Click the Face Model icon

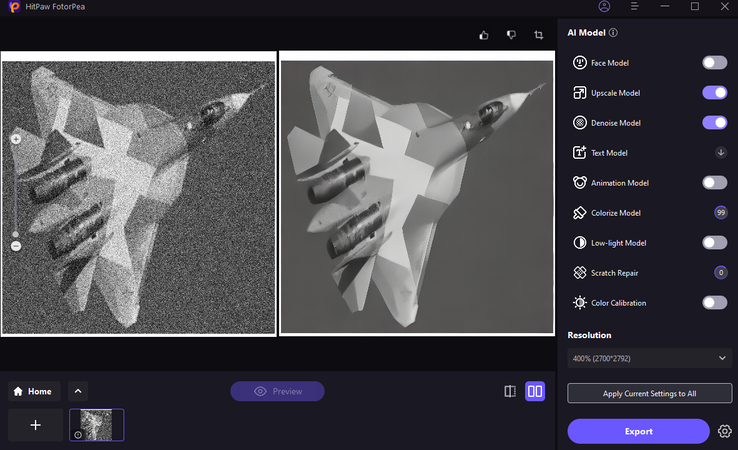pyautogui.click(x=579, y=63)
